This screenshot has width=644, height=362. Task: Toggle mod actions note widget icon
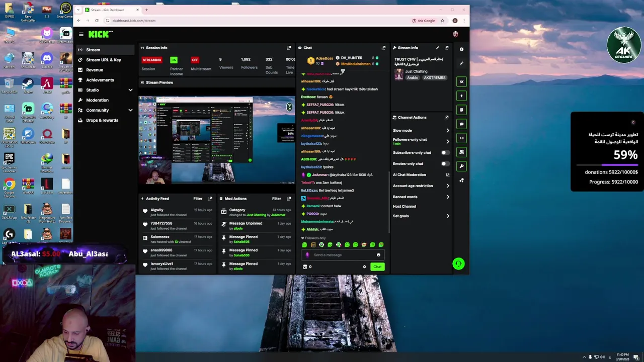pos(461,110)
